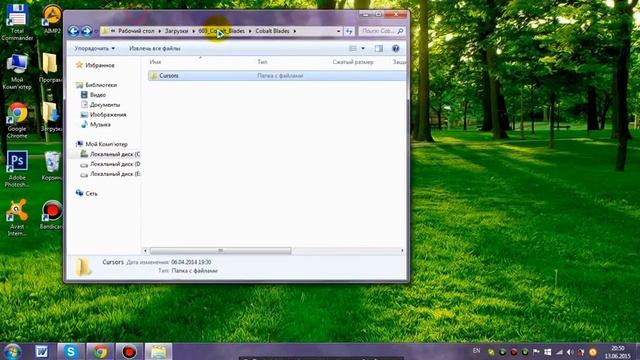Expand the arrow after last Cobalt Blades
Screen dimensions: 640x360
click(x=295, y=31)
